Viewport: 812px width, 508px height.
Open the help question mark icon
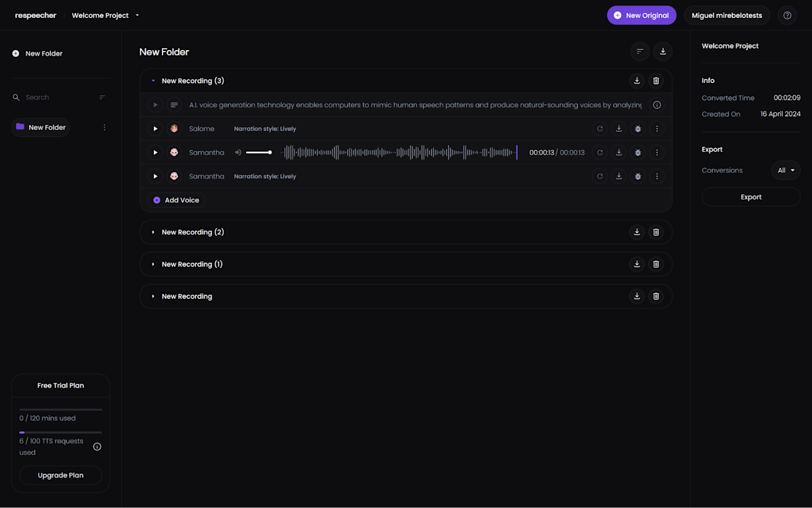point(787,15)
